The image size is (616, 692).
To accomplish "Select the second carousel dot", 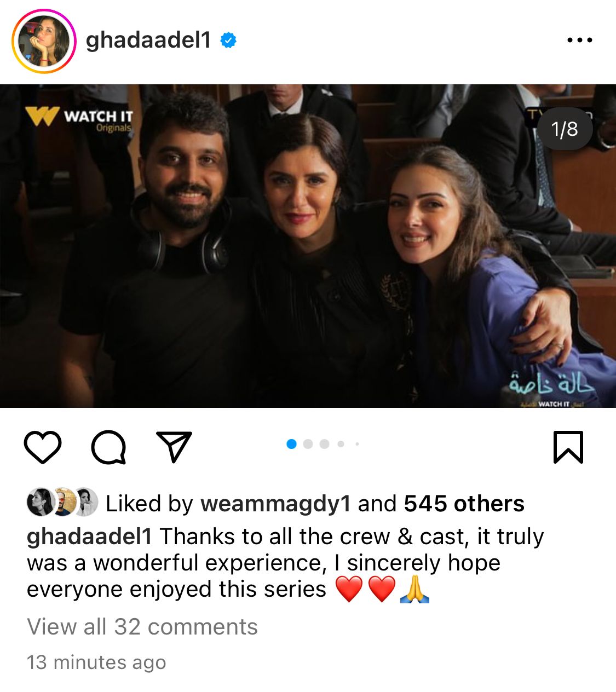I will 308,444.
